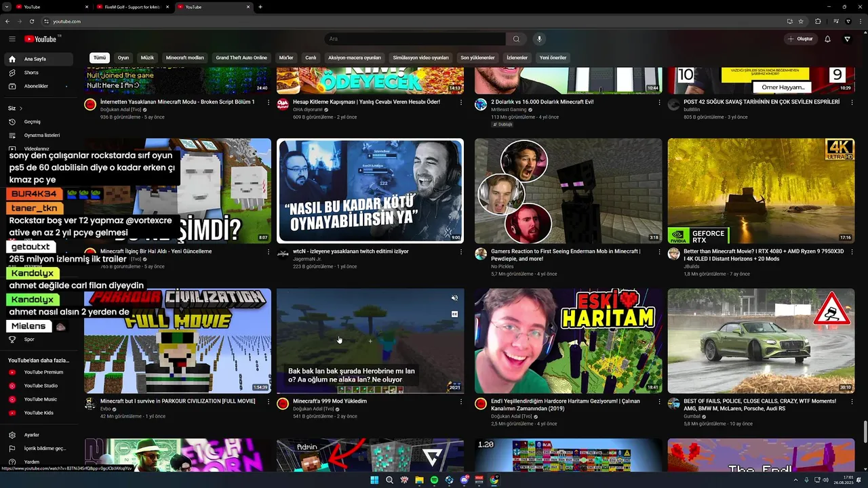Open options for Gamers Reaction Enderman video
Image resolution: width=868 pixels, height=488 pixels.
click(x=659, y=252)
